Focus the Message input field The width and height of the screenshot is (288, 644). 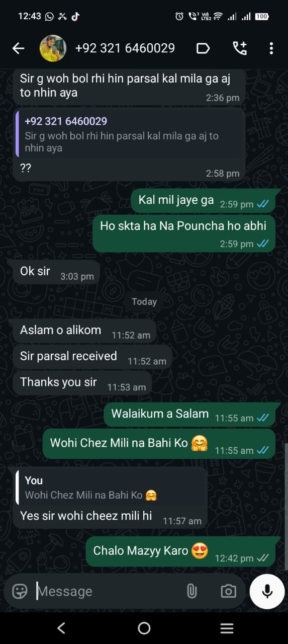tap(108, 591)
